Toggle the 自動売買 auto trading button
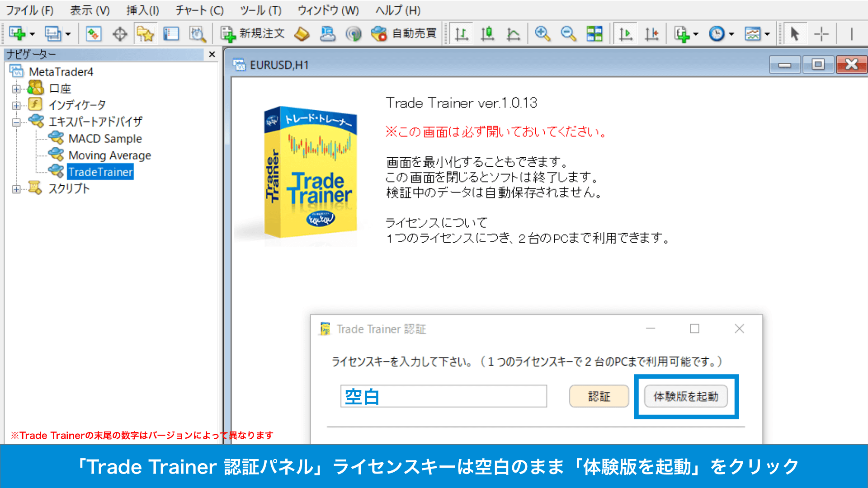 tap(404, 33)
